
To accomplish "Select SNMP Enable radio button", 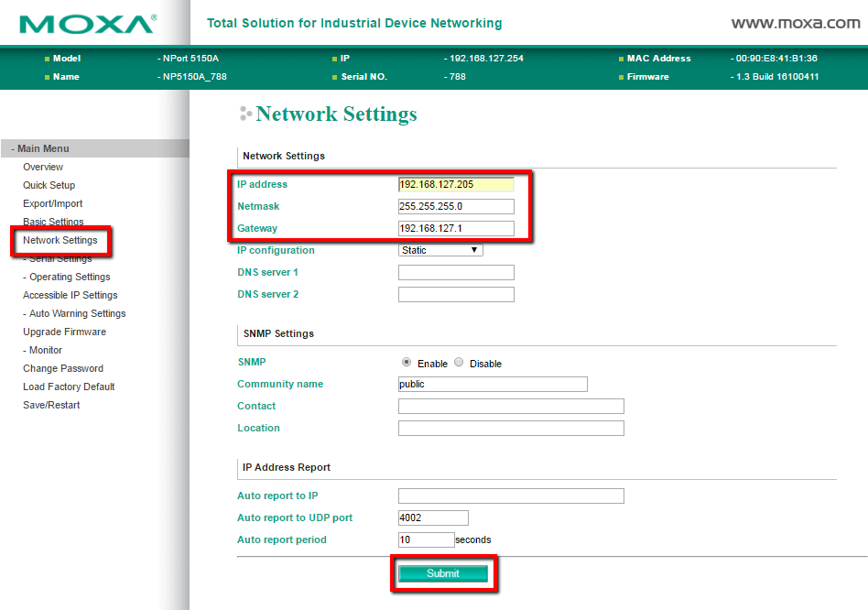I will (x=407, y=363).
